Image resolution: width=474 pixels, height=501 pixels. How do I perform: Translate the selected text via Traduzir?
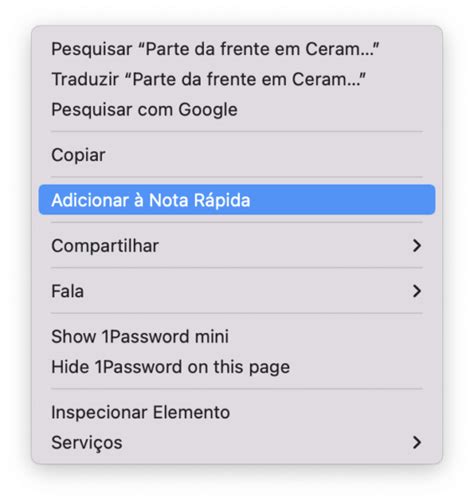pyautogui.click(x=237, y=79)
